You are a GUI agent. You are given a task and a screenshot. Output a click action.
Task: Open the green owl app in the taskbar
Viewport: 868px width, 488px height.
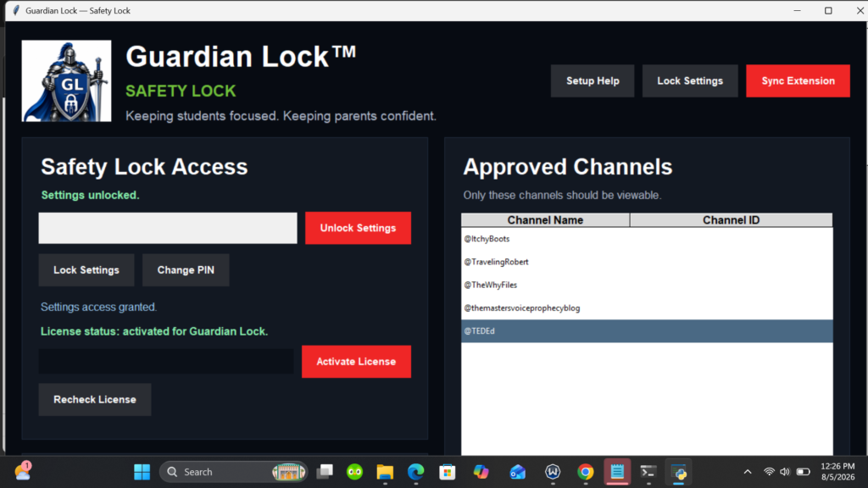[355, 472]
